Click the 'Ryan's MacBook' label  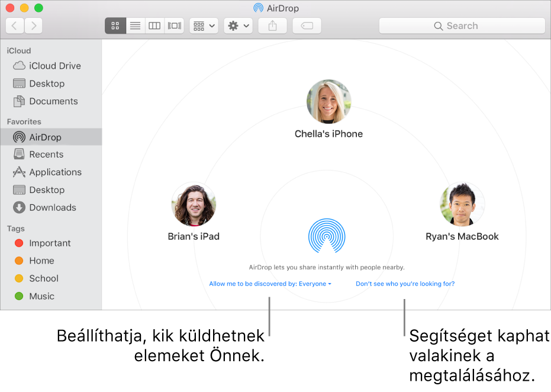click(x=462, y=237)
